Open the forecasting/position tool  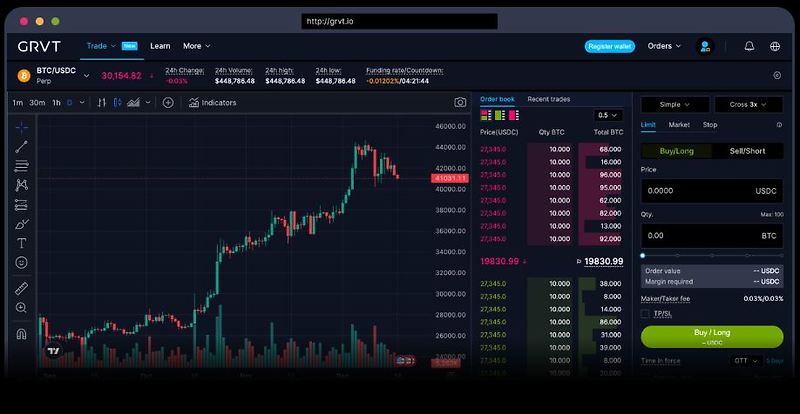click(21, 205)
